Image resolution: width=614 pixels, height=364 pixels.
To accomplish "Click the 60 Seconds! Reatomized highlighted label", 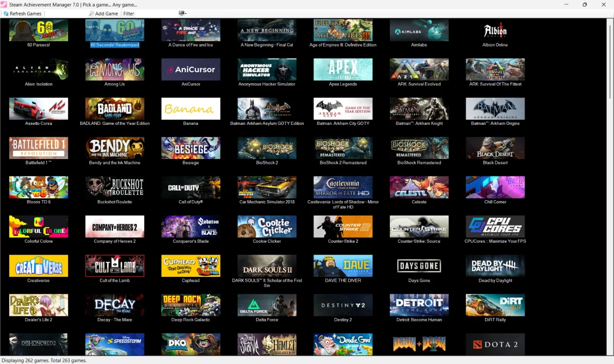I will point(115,45).
